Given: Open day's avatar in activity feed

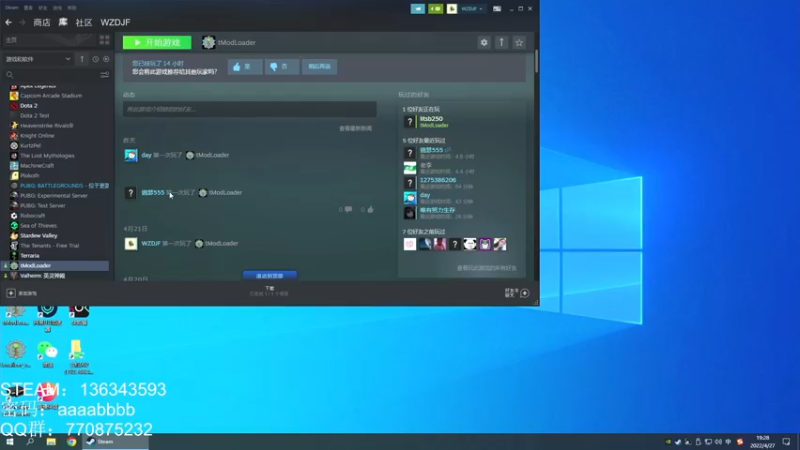Looking at the screenshot, I should 131,155.
